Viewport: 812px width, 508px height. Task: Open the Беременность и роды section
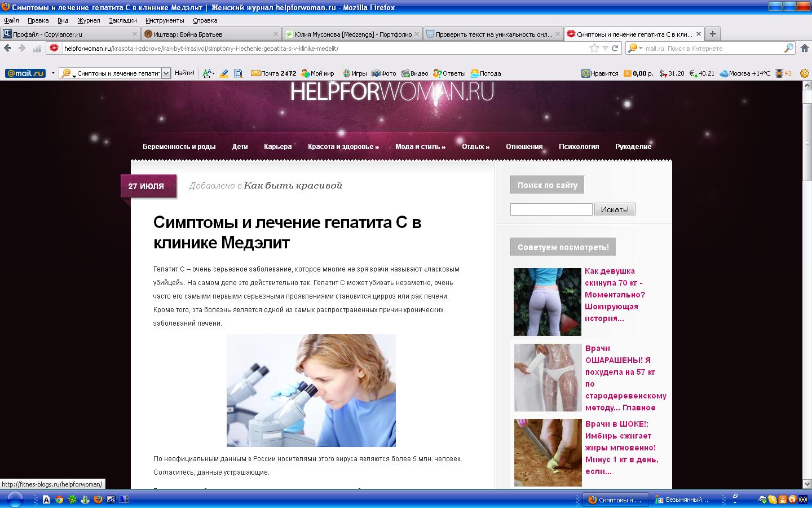coord(179,147)
